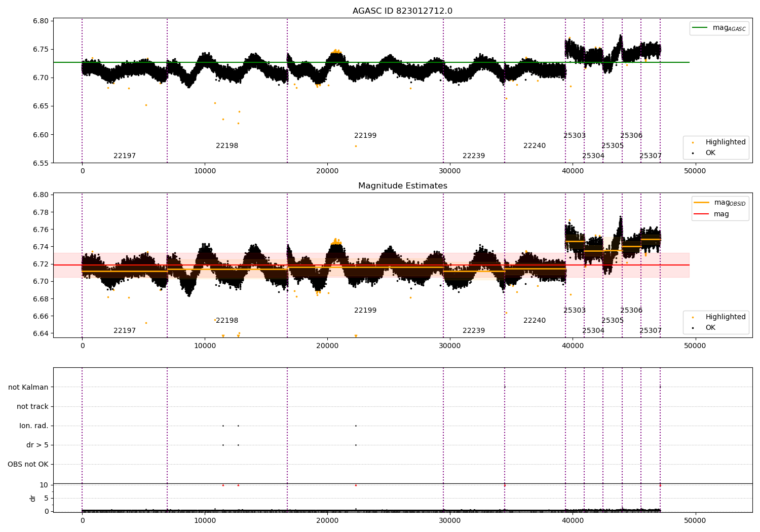Click obsid label 25304 in the Magnitude Estimates plot

click(x=593, y=331)
